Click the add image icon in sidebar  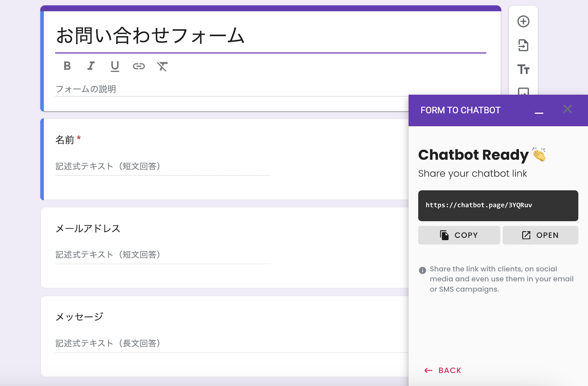(523, 91)
